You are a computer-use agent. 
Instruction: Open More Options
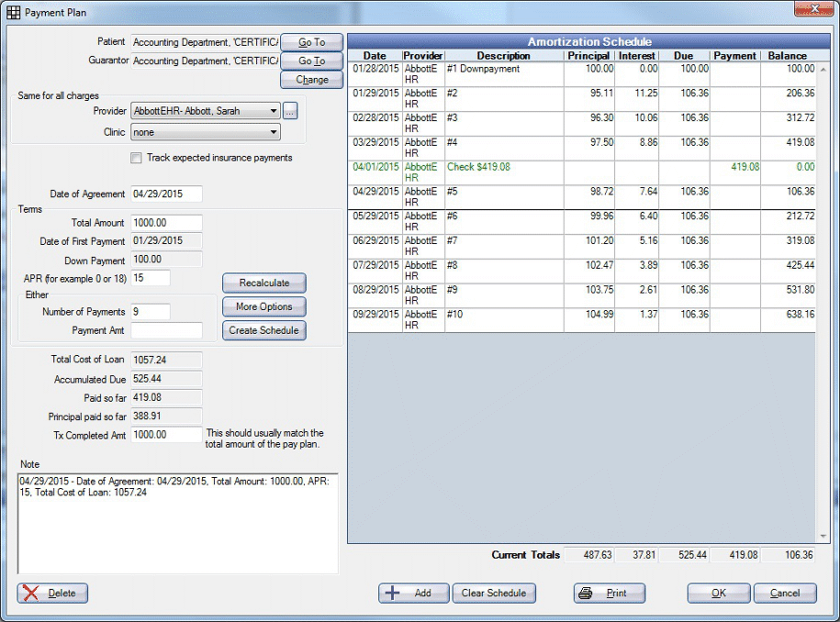[263, 306]
